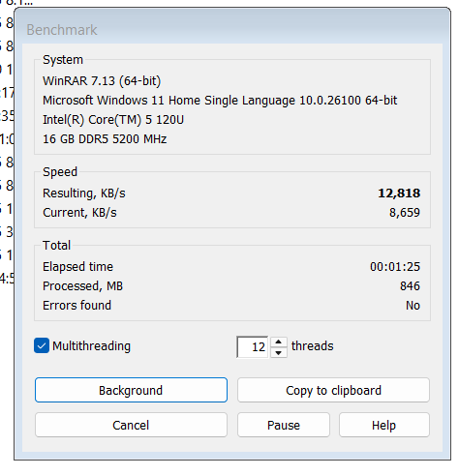Click the elapsed time value 00:01:25
Image resolution: width=459 pixels, height=476 pixels.
point(395,267)
